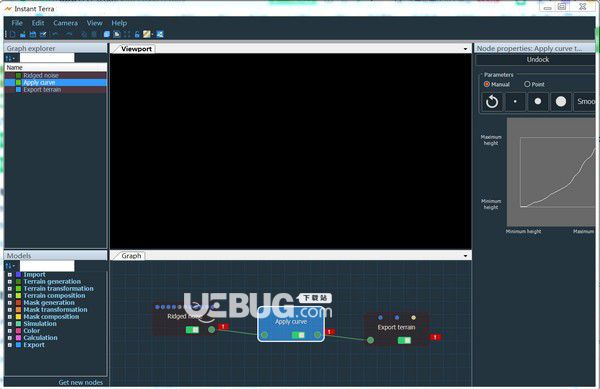Expand the Terrain generation model category
The height and width of the screenshot is (389, 600).
[x=10, y=282]
